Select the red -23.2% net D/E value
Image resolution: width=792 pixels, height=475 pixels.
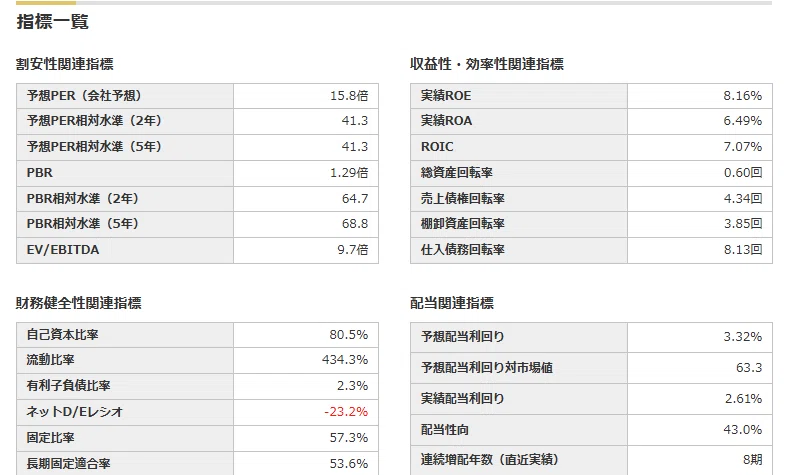pos(346,412)
